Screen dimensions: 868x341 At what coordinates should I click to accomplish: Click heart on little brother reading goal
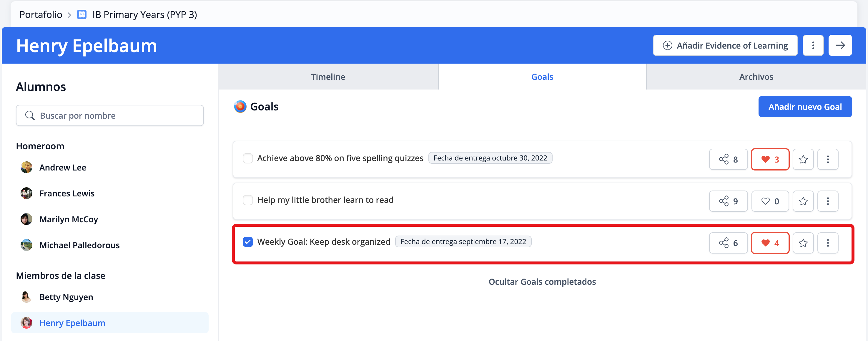click(x=770, y=201)
